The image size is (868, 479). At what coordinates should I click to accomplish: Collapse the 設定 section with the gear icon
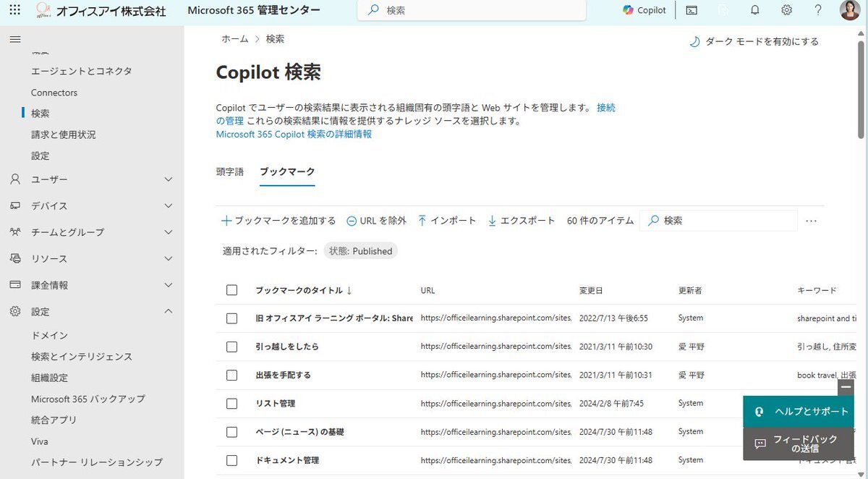(x=92, y=312)
